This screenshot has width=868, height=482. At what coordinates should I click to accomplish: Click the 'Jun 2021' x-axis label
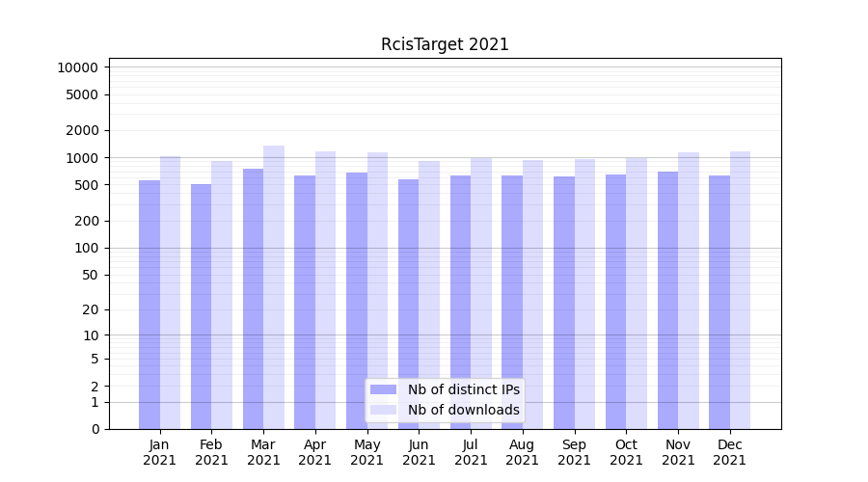point(419,452)
